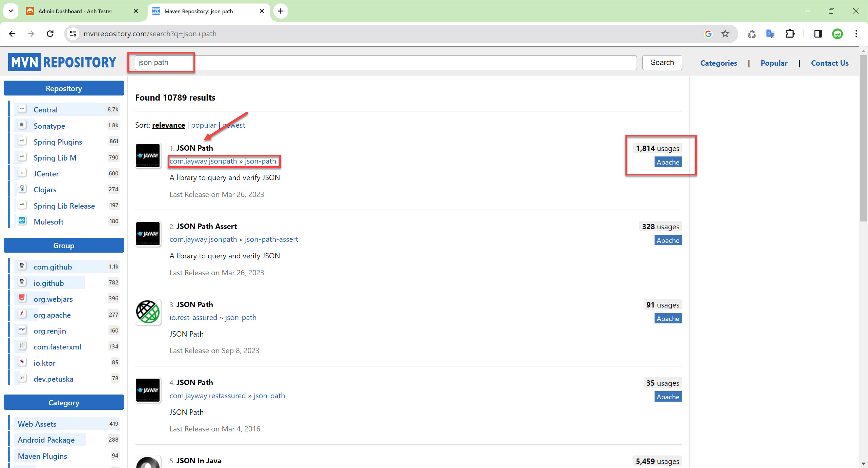The image size is (868, 468).
Task: Click the Google icon in address bar
Action: click(x=708, y=34)
